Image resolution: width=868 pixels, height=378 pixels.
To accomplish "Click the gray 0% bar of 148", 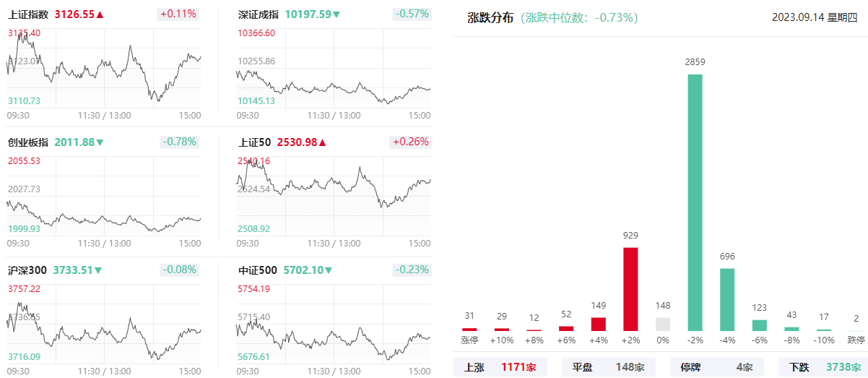I will (662, 324).
